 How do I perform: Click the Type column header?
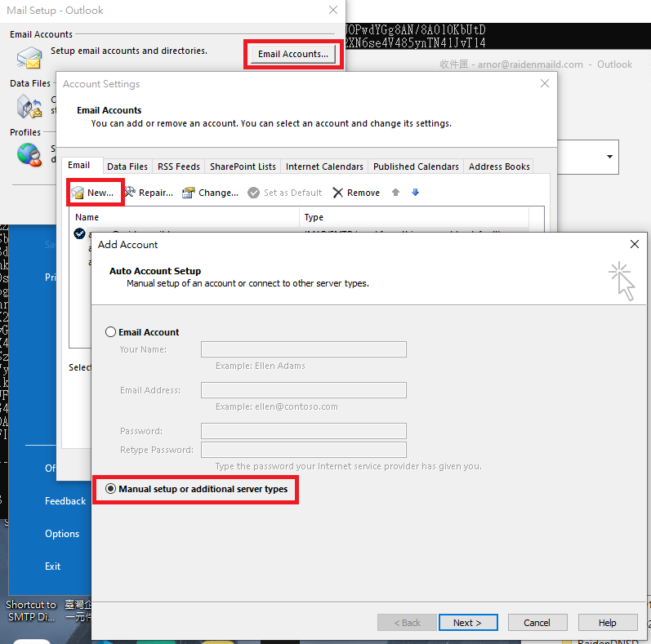[x=414, y=217]
